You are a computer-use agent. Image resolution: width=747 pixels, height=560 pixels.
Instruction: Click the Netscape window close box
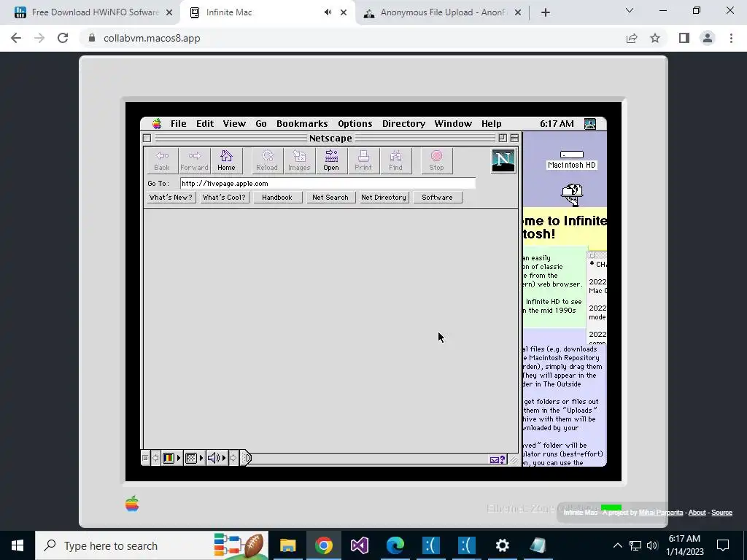coord(147,138)
